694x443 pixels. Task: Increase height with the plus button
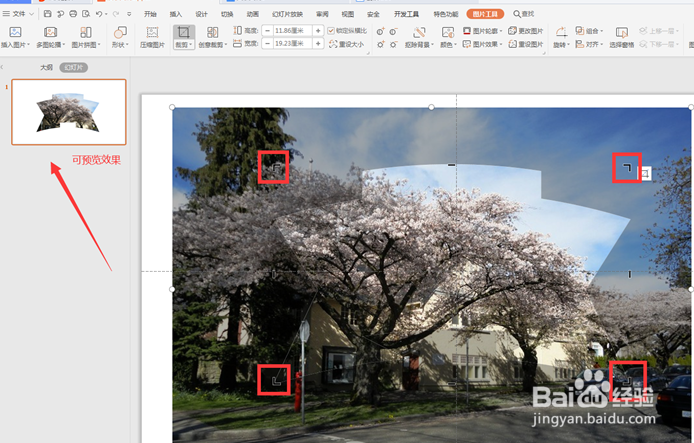coord(318,31)
